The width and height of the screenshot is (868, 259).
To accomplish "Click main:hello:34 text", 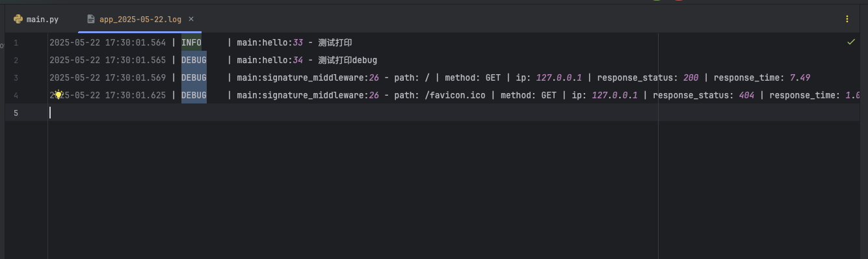I will click(270, 61).
